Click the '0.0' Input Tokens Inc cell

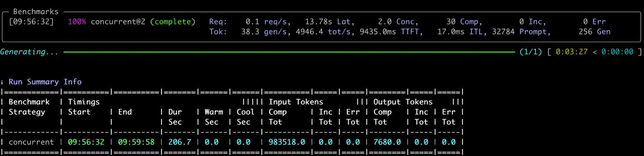pyautogui.click(x=326, y=142)
